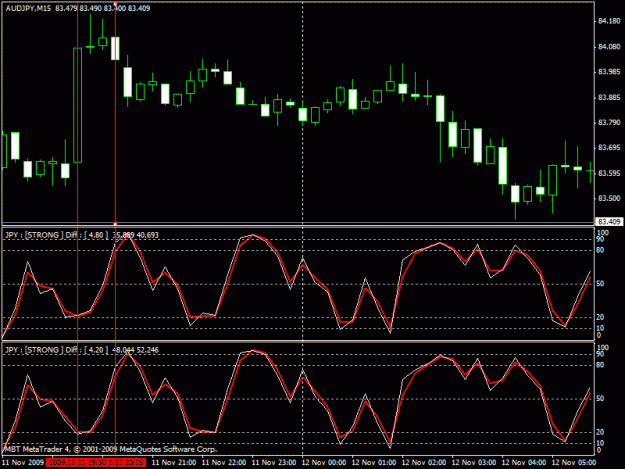
Task: Select the 83.790 price axis label
Action: 609,122
